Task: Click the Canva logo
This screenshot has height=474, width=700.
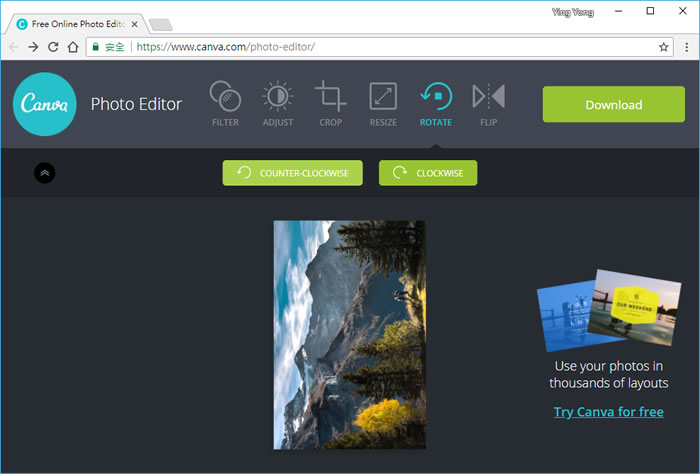Action: point(45,104)
